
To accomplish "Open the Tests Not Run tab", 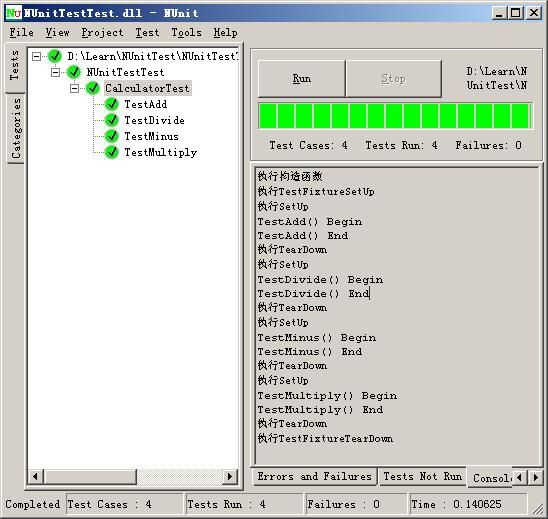I will (x=423, y=476).
